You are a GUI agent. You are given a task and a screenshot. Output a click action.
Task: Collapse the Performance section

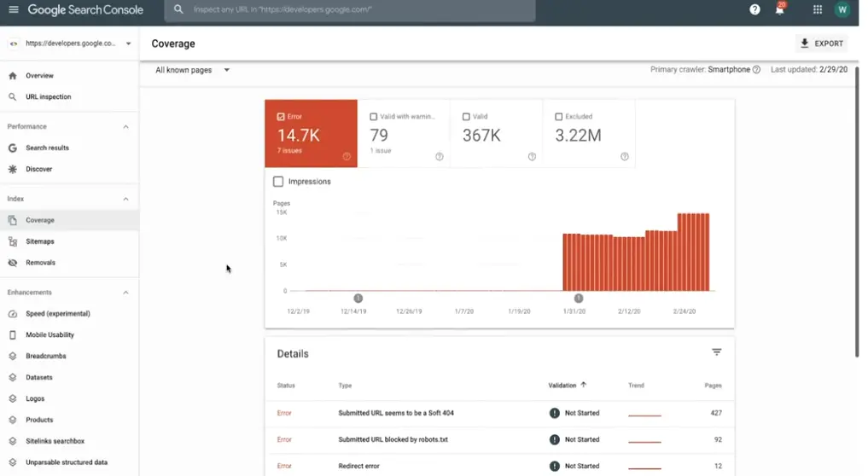(x=125, y=127)
